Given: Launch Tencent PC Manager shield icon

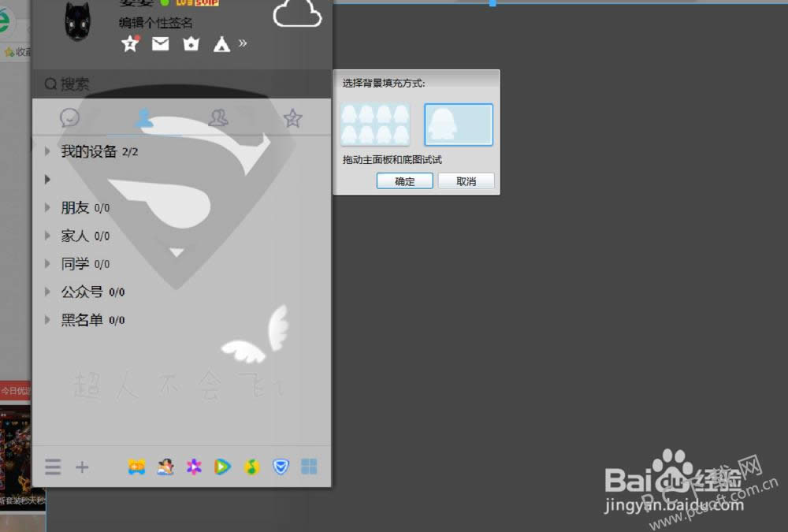Looking at the screenshot, I should click(281, 467).
